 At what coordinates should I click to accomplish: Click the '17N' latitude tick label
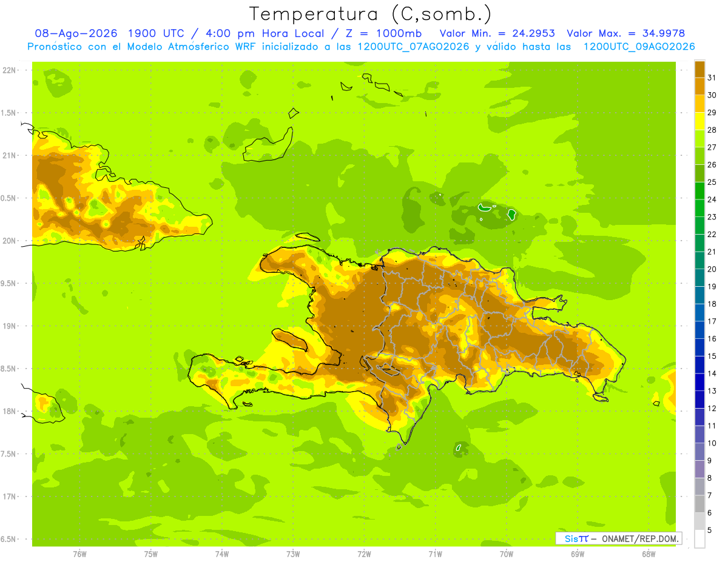pyautogui.click(x=9, y=497)
